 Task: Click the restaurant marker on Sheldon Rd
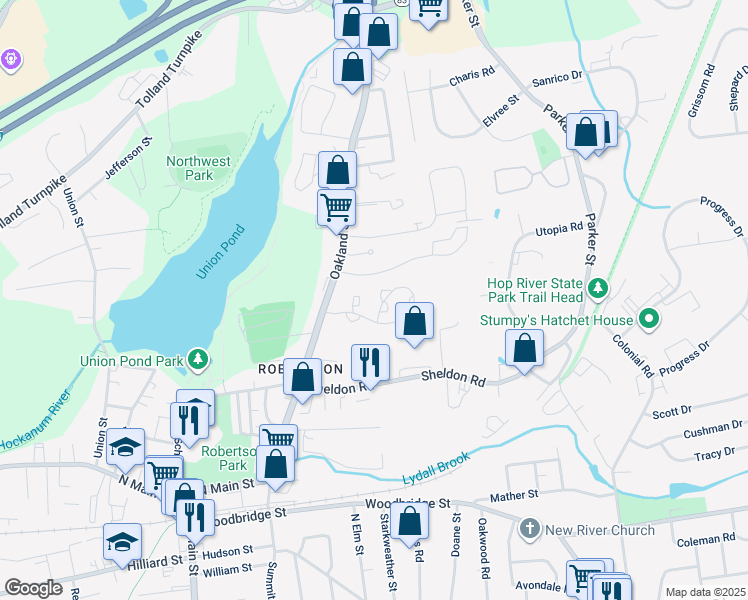tap(370, 363)
